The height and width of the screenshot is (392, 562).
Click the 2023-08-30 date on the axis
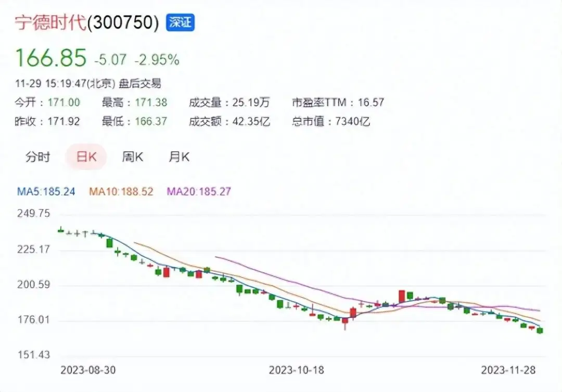(x=88, y=370)
